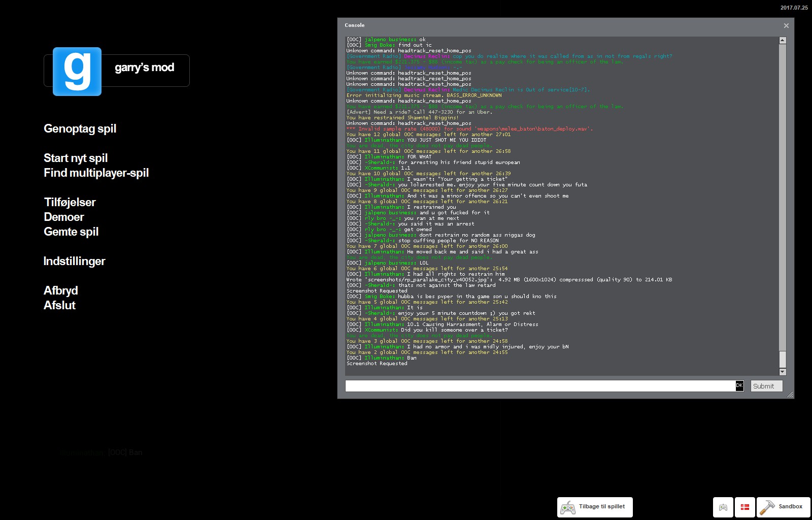Click the gamepad icon in Tilbage til spillet
Viewport: 812px width, 520px height.
[568, 507]
